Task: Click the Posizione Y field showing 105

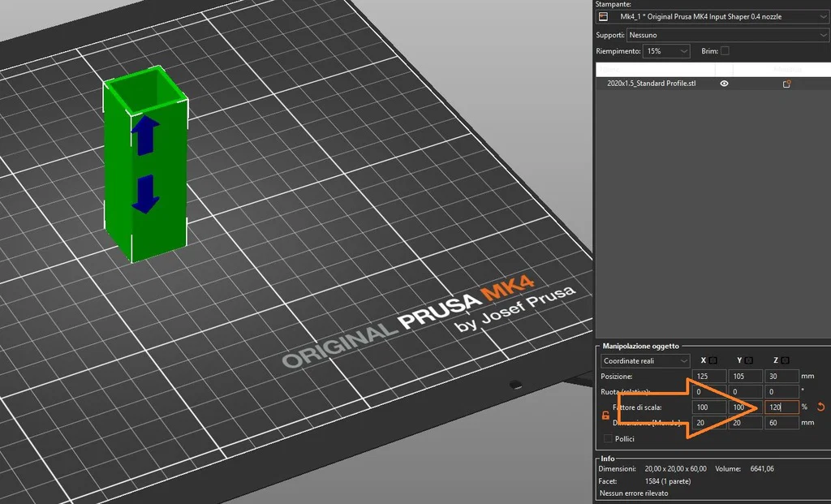Action: tap(745, 377)
